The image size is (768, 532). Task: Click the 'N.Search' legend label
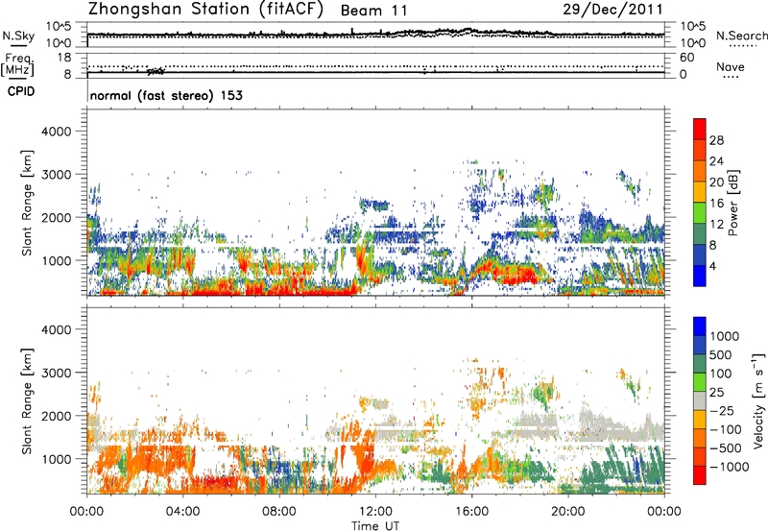pyautogui.click(x=741, y=36)
